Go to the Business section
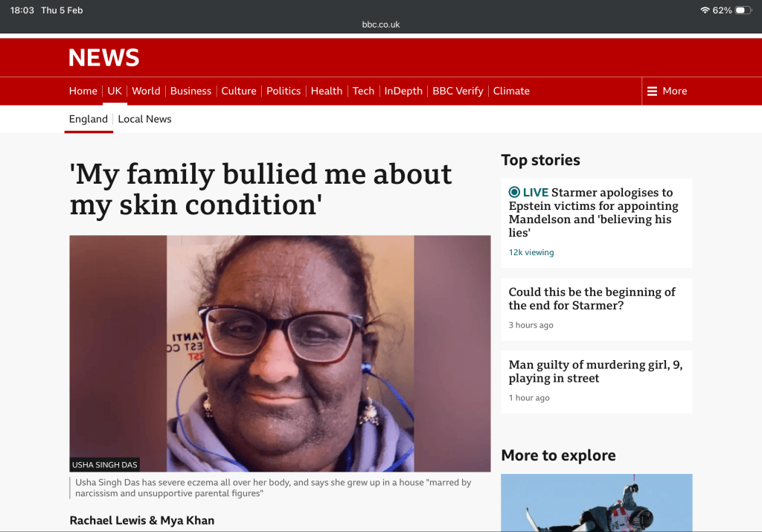The height and width of the screenshot is (532, 762). tap(190, 92)
